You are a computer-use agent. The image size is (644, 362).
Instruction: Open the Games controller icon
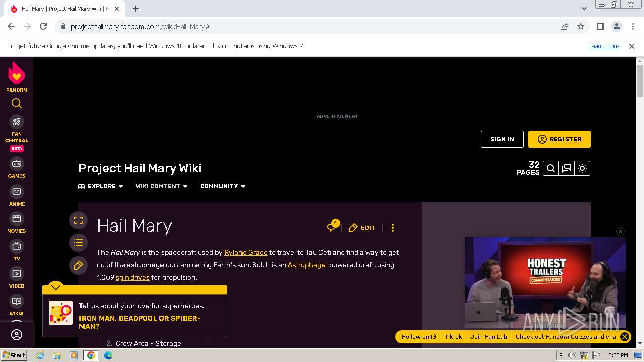tap(17, 164)
